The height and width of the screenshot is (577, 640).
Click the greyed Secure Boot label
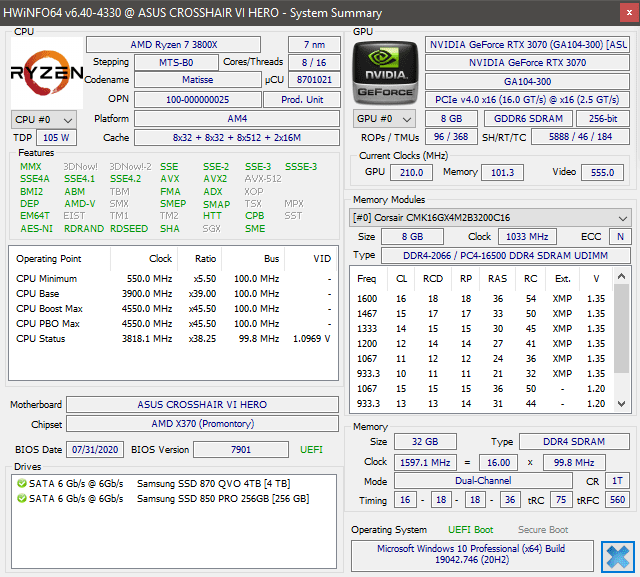[x=543, y=530]
